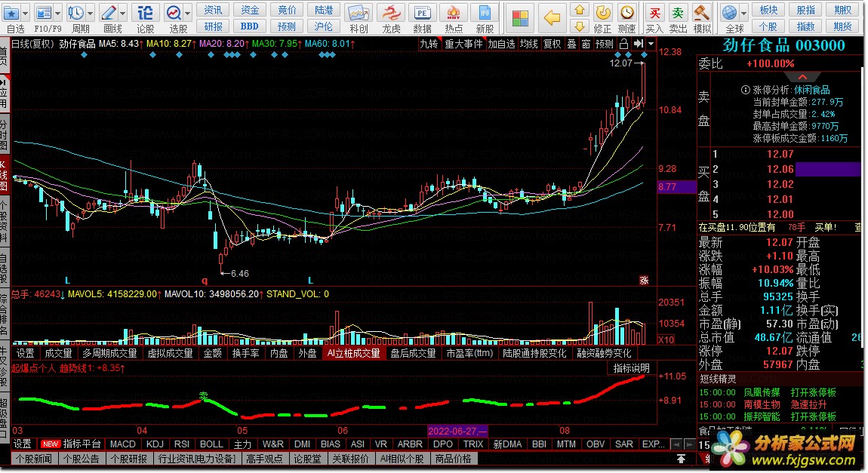Open the 论股堂 bottom tab
Viewport: 868px width, 473px height.
coord(307,459)
